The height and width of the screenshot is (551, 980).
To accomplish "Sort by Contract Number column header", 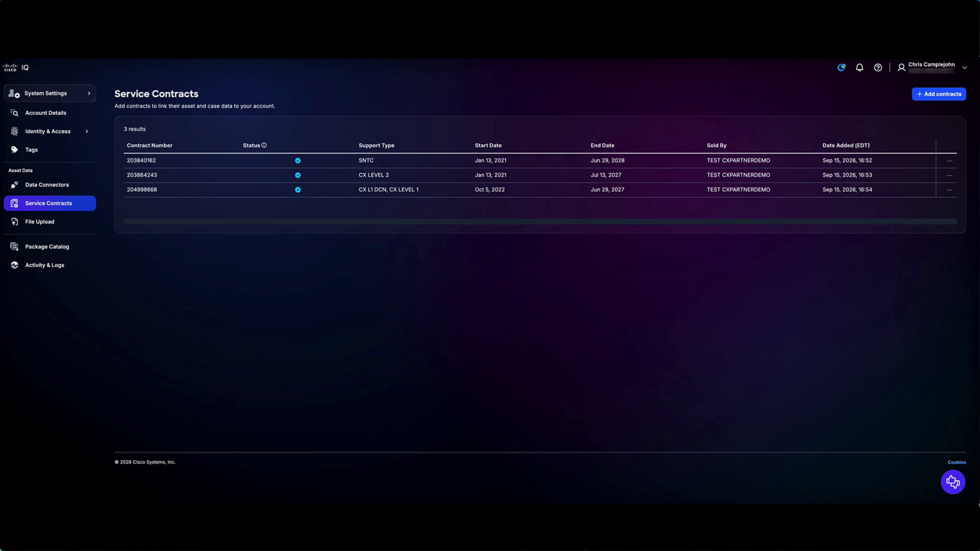I will pyautogui.click(x=150, y=145).
